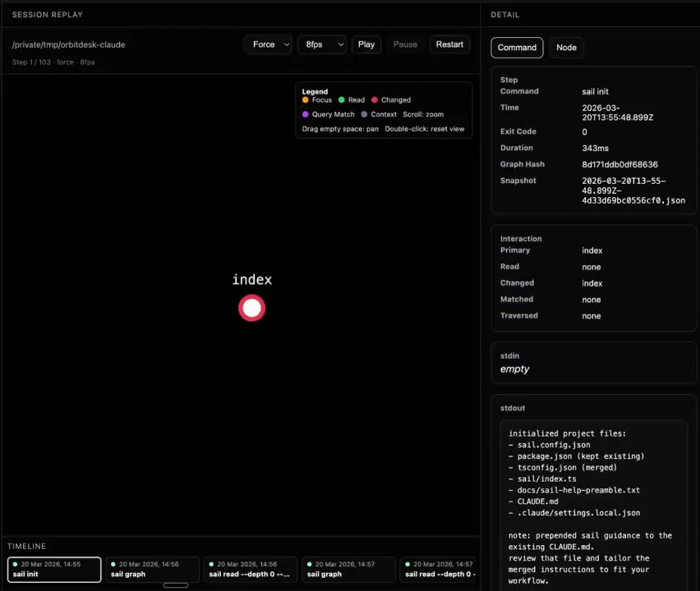Click the Command value sail init

(595, 91)
